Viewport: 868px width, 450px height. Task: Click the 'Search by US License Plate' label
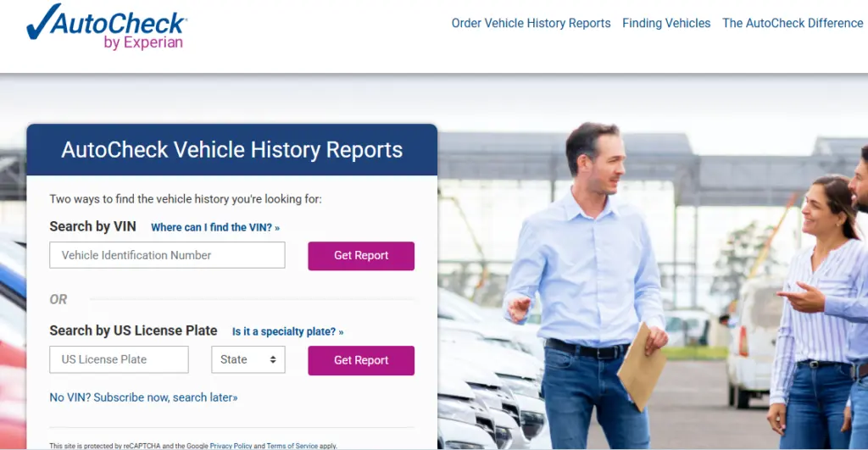point(133,331)
